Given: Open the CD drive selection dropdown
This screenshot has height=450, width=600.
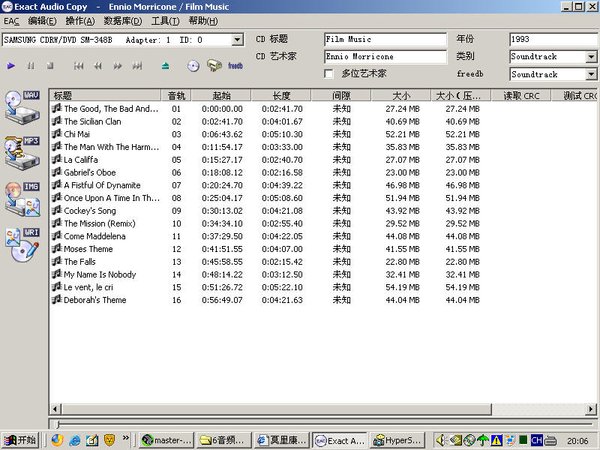Looking at the screenshot, I should pyautogui.click(x=237, y=40).
